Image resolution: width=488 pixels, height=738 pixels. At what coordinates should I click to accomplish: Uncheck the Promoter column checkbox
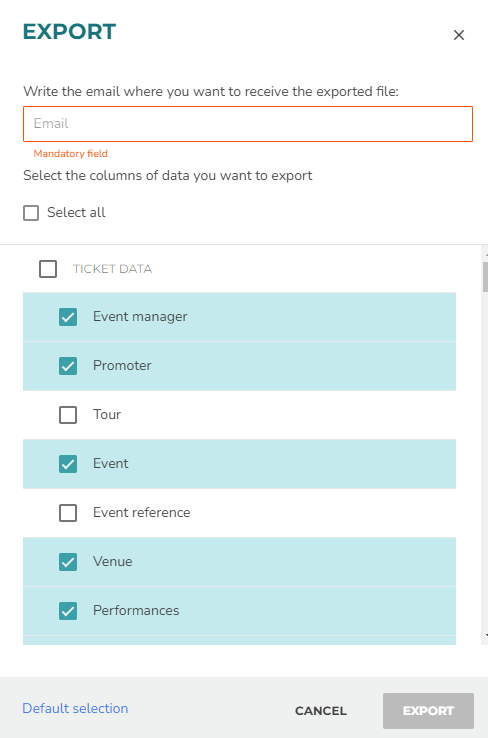point(68,366)
